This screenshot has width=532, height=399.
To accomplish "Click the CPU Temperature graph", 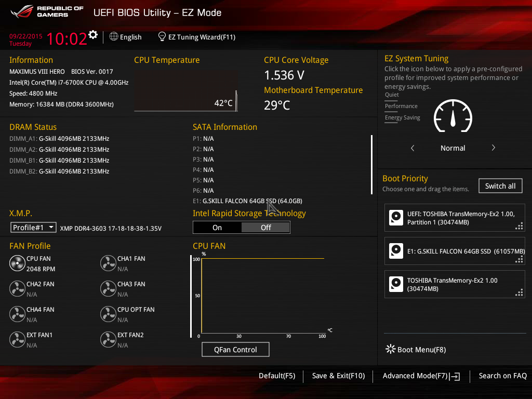I will tap(186, 90).
